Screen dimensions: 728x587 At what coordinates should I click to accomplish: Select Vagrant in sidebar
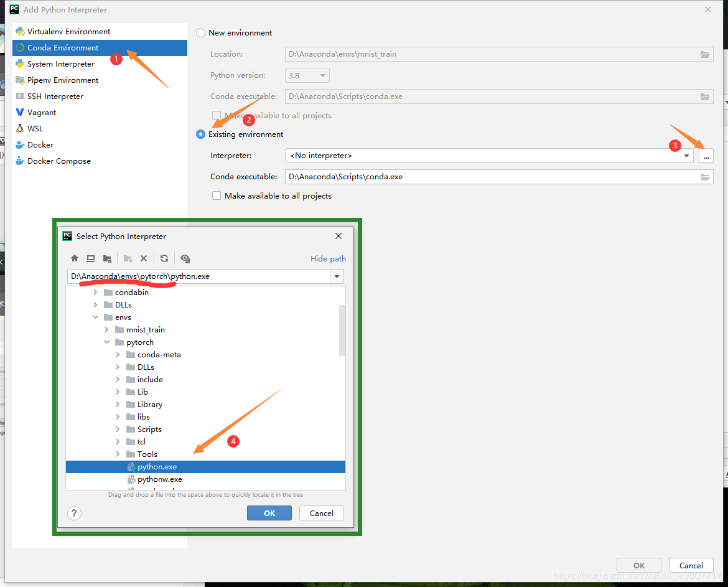tap(100, 113)
